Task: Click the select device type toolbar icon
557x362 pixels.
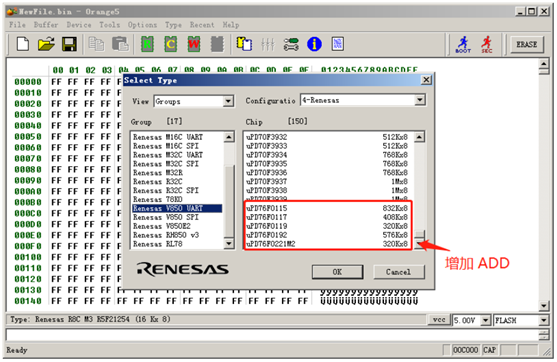Action: (244, 44)
